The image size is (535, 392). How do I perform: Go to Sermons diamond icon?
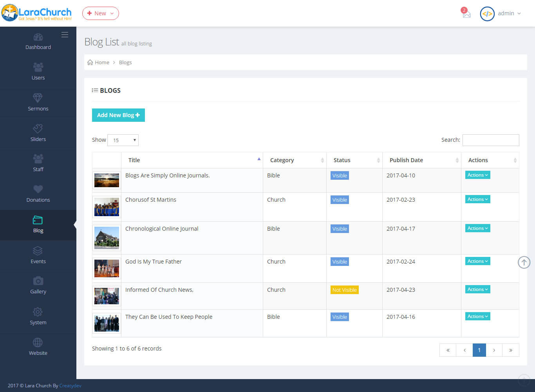[x=38, y=98]
